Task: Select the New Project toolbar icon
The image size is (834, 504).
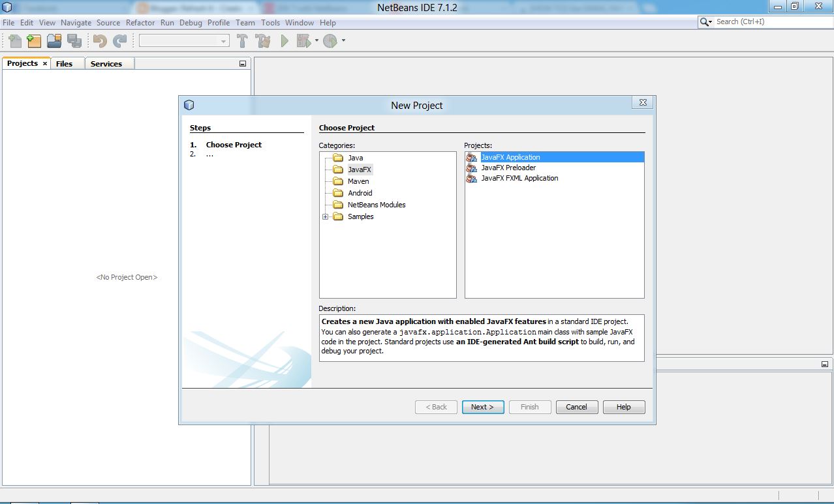Action: [34, 40]
